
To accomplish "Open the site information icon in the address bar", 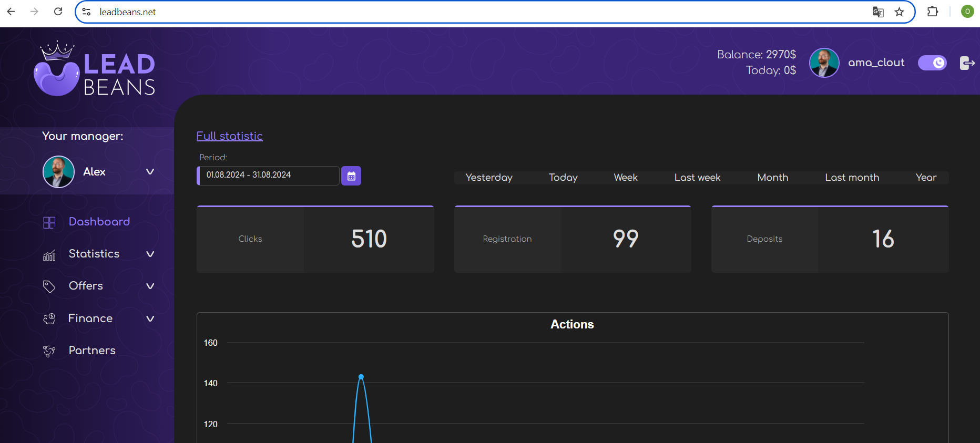I will [x=87, y=12].
